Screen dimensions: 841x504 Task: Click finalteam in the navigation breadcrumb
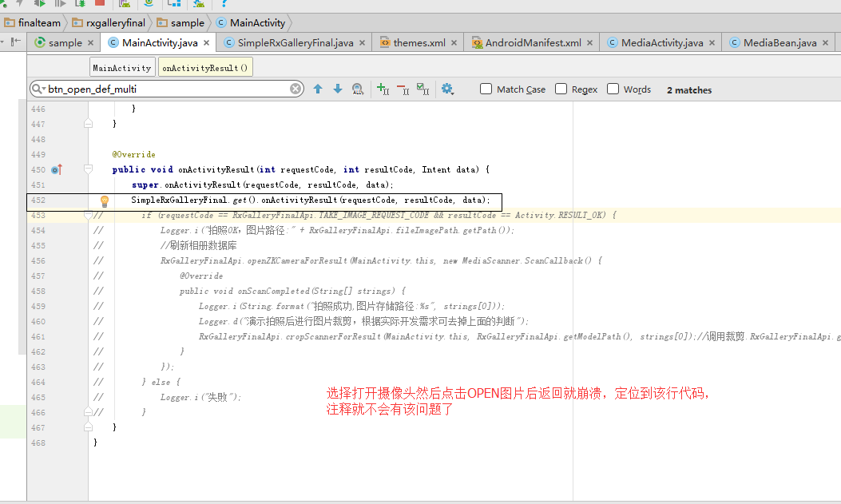pos(33,23)
